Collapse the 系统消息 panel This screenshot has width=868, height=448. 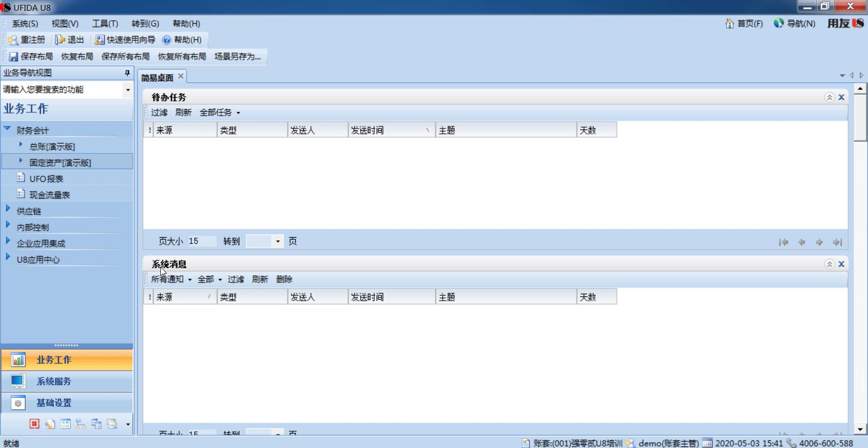[829, 264]
